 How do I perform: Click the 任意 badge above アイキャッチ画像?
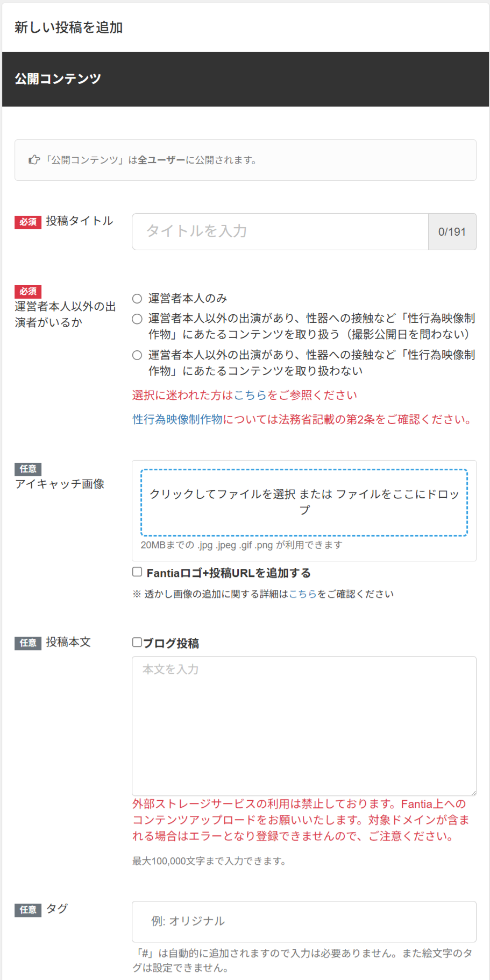click(28, 469)
